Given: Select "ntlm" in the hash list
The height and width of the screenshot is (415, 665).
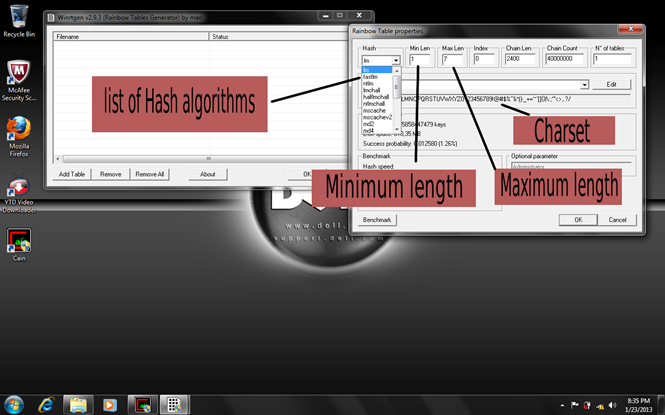Looking at the screenshot, I should [x=370, y=83].
